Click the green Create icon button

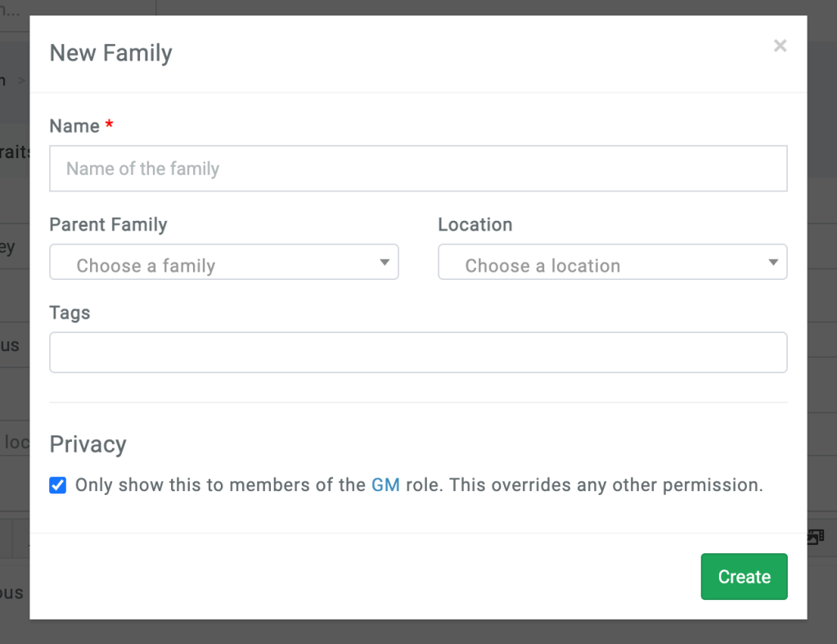(x=743, y=576)
